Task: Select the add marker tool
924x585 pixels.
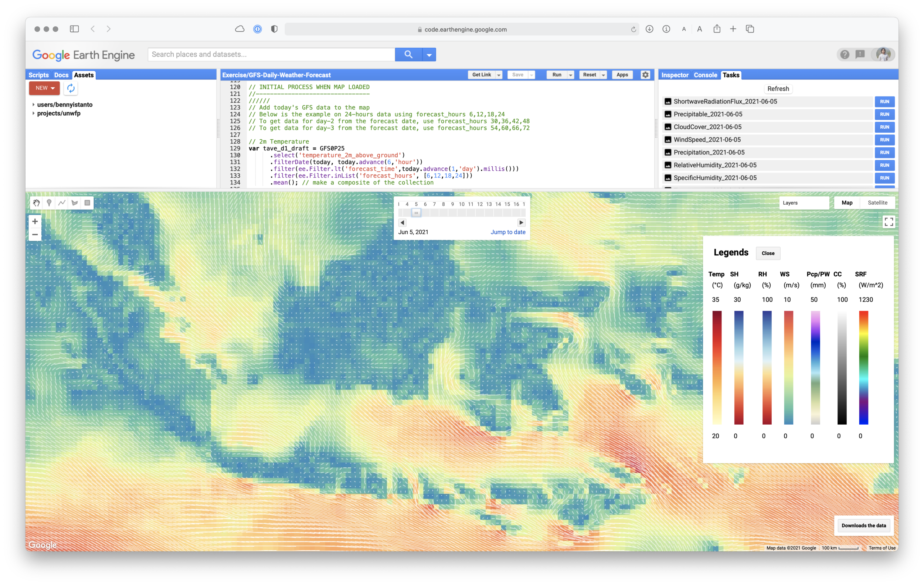Action: tap(49, 203)
